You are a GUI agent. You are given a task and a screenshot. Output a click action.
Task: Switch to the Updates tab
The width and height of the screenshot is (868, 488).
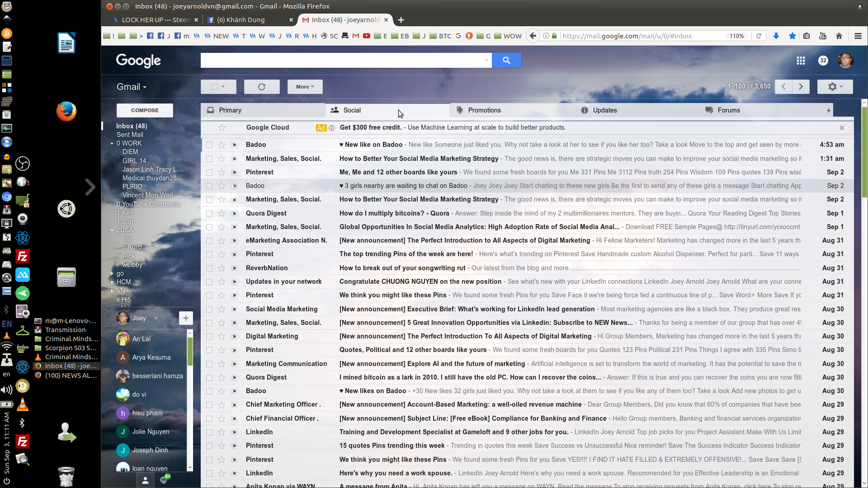tap(637, 110)
